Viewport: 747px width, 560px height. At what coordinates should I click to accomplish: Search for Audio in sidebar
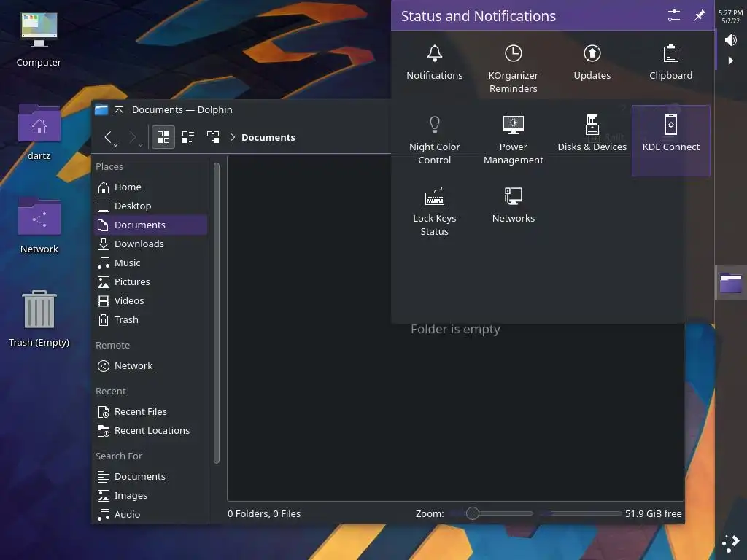tap(150, 514)
